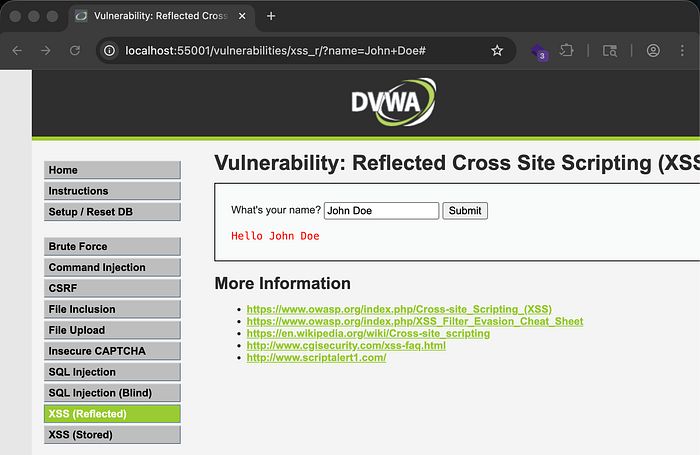Viewport: 700px width, 455px height.
Task: Open Wikipedia Cross-site_scripting link
Action: pos(368,334)
